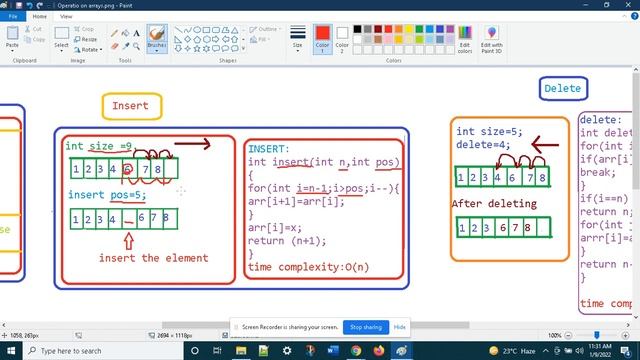Choose the Five-point star shape
This screenshot has height=360, width=640.
(197, 49)
